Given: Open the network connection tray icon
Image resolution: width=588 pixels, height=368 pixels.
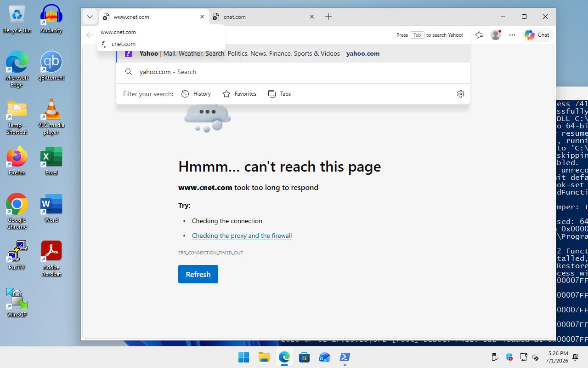Looking at the screenshot, I should point(523,357).
